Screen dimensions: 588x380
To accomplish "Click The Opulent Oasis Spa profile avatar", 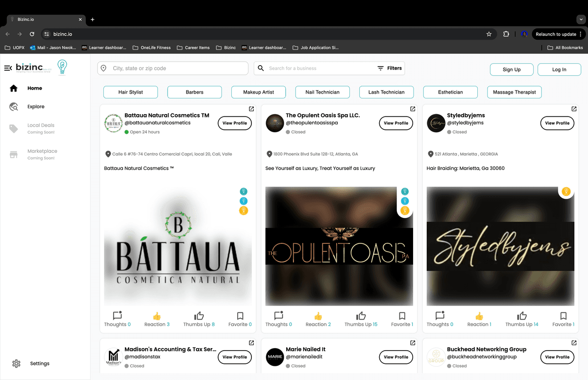I will click(275, 123).
